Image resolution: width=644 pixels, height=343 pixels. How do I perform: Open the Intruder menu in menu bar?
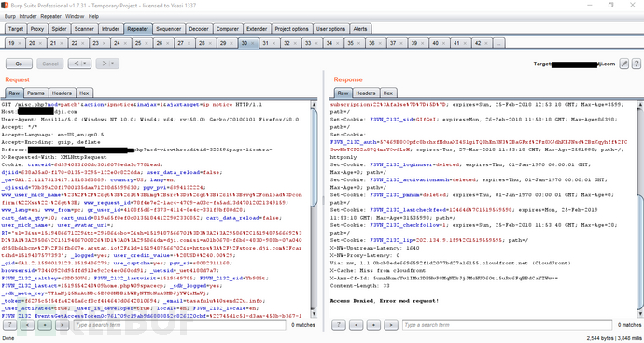[28, 17]
